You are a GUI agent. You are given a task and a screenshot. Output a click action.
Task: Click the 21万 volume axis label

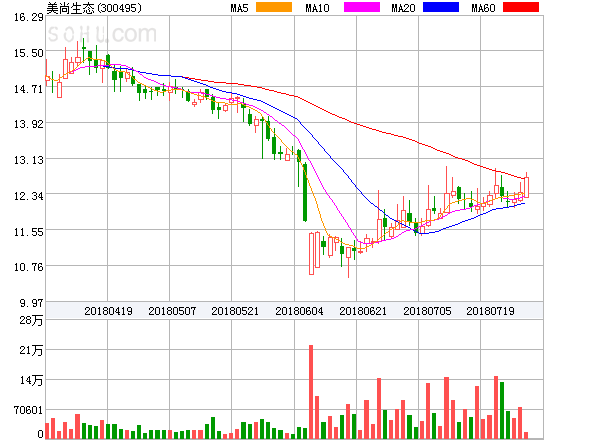pos(31,350)
